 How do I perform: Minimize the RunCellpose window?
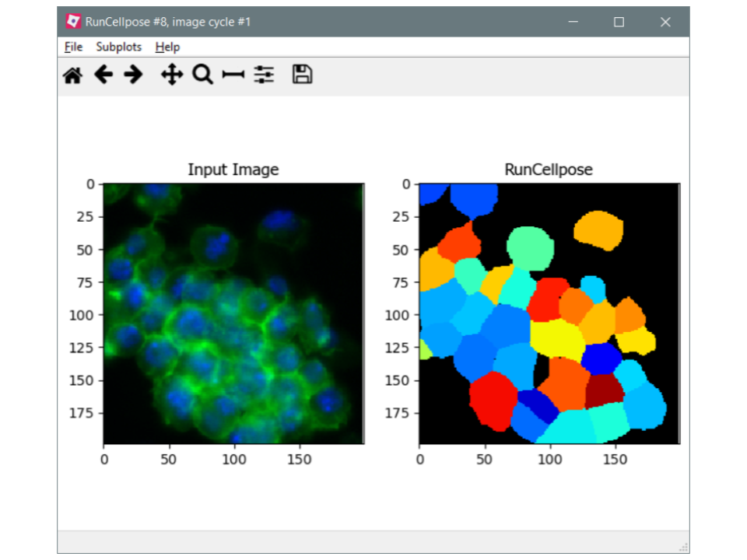click(x=573, y=22)
